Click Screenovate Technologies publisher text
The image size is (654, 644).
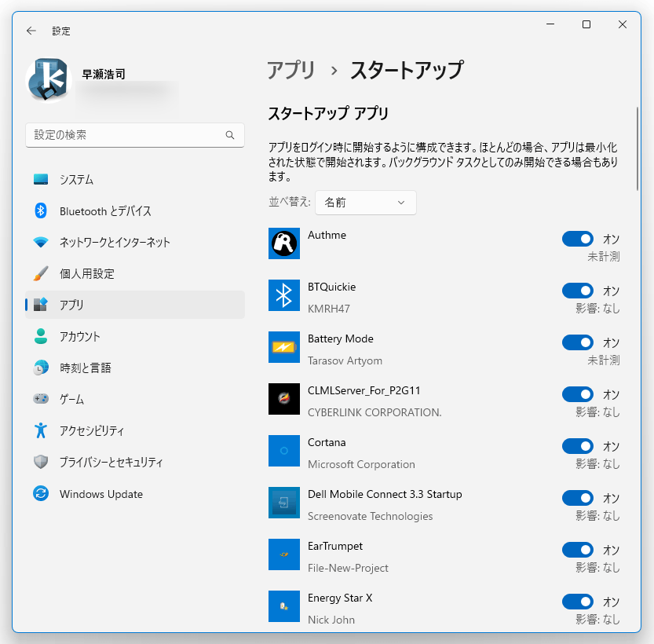371,516
